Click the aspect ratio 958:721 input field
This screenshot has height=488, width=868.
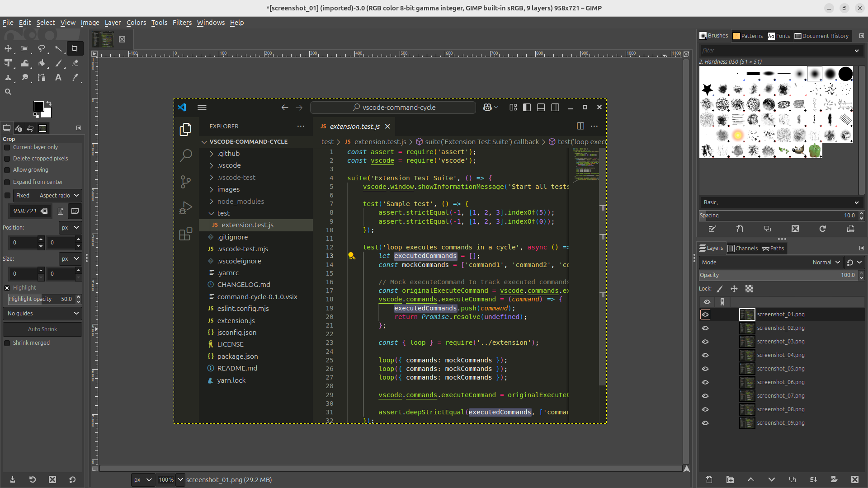coord(29,211)
